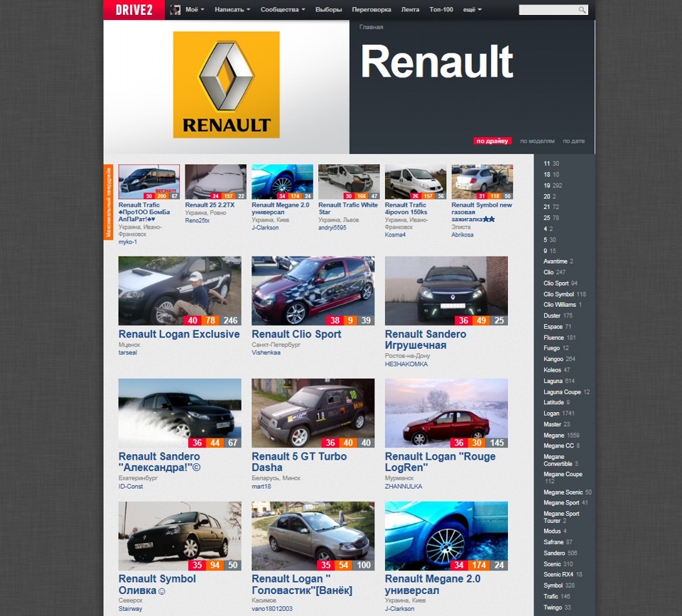This screenshot has width=682, height=616.
Task: Select Clio Sport model in sidebar
Action: tap(556, 283)
